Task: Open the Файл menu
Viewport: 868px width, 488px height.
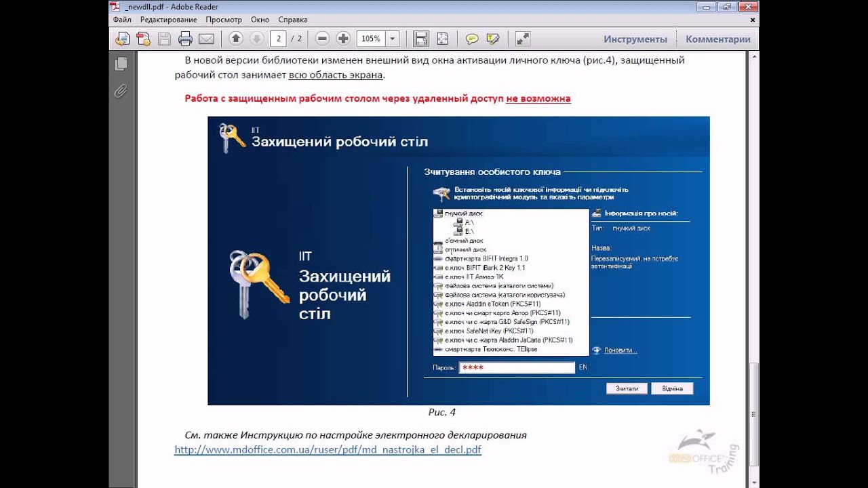Action: click(122, 20)
